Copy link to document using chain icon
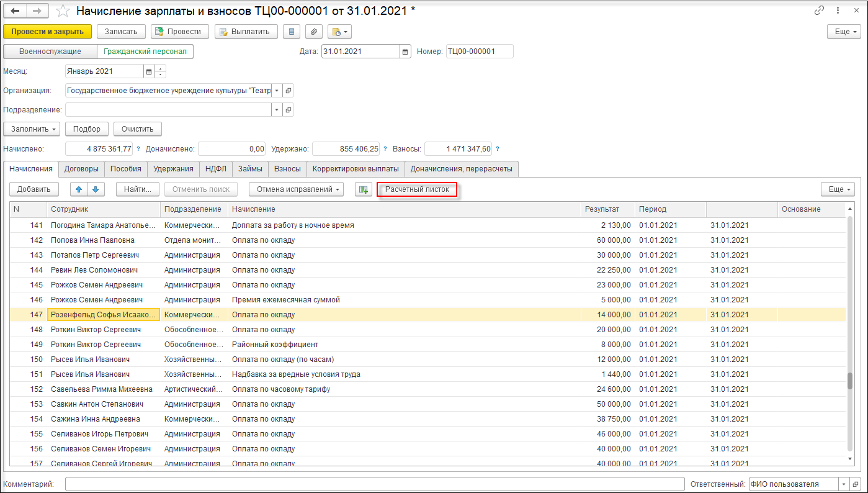 coord(820,11)
